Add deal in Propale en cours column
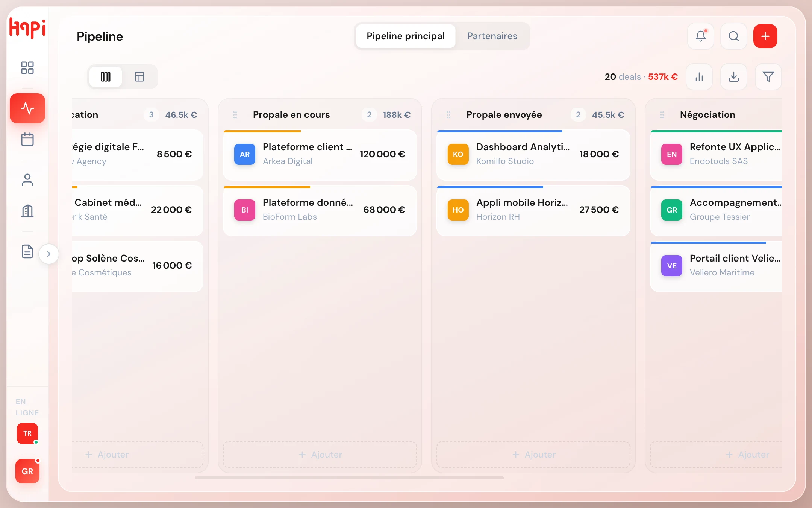This screenshot has height=508, width=812. [x=320, y=455]
